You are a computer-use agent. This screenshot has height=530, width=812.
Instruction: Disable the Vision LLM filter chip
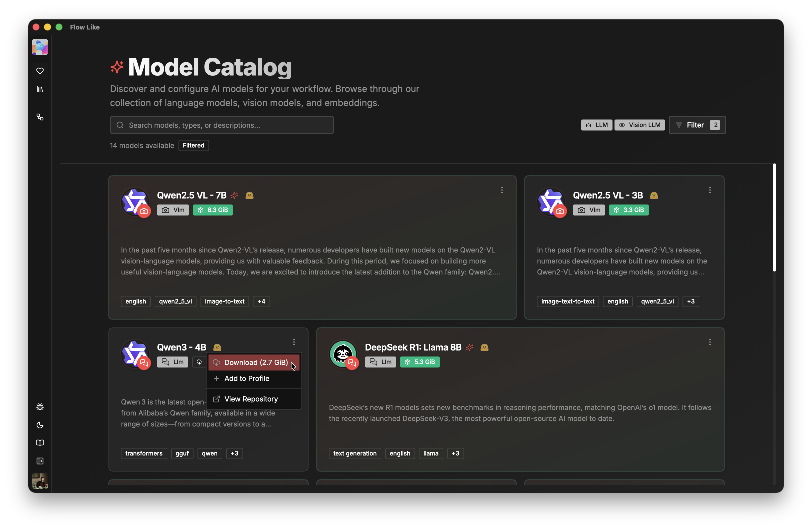639,125
